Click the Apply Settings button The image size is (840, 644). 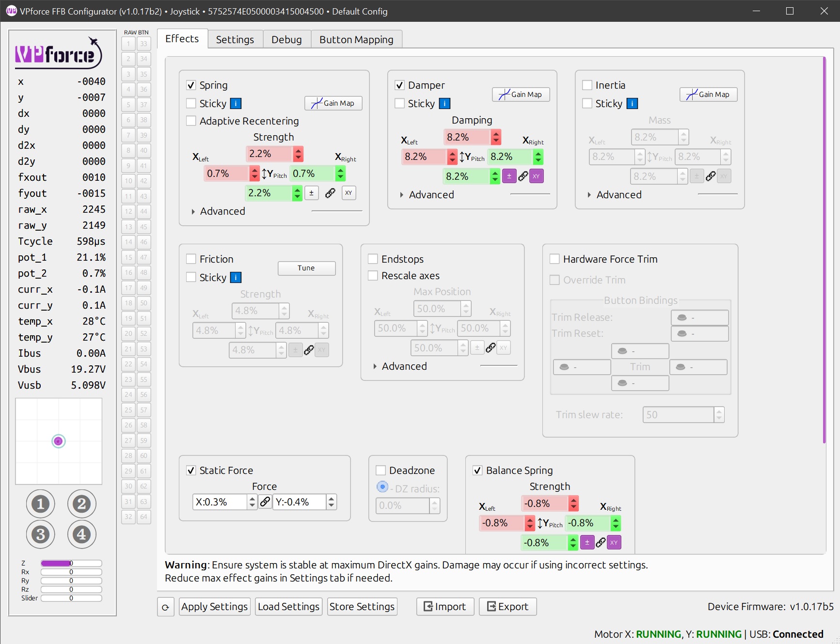[214, 607]
